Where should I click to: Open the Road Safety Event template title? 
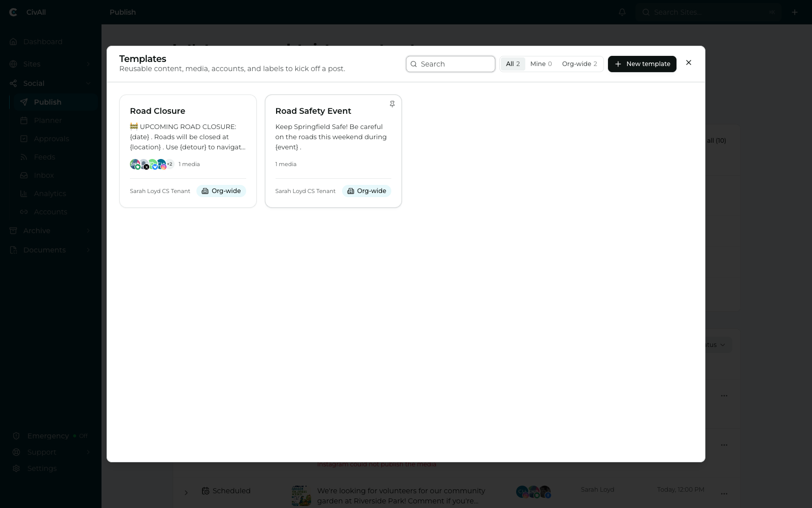[313, 111]
